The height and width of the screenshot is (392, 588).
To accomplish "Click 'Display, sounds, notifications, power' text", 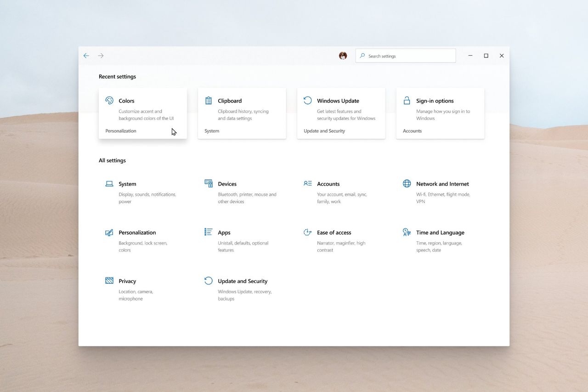I will click(x=147, y=198).
